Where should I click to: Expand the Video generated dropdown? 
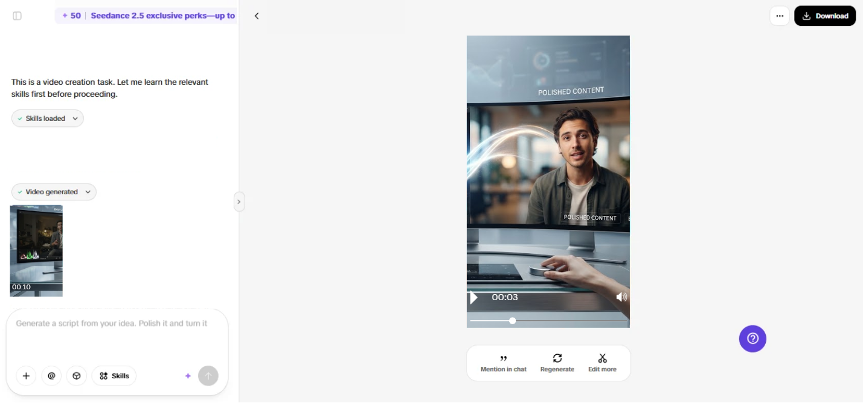[x=54, y=192]
